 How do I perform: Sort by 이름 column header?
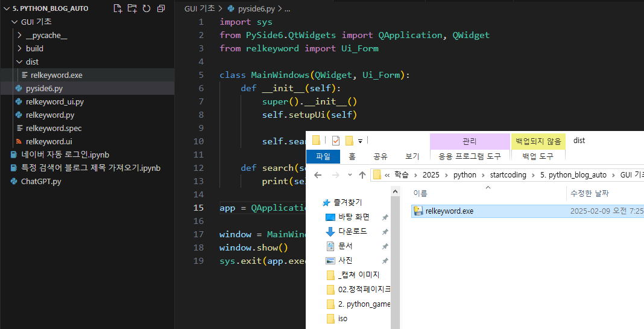pyautogui.click(x=488, y=193)
